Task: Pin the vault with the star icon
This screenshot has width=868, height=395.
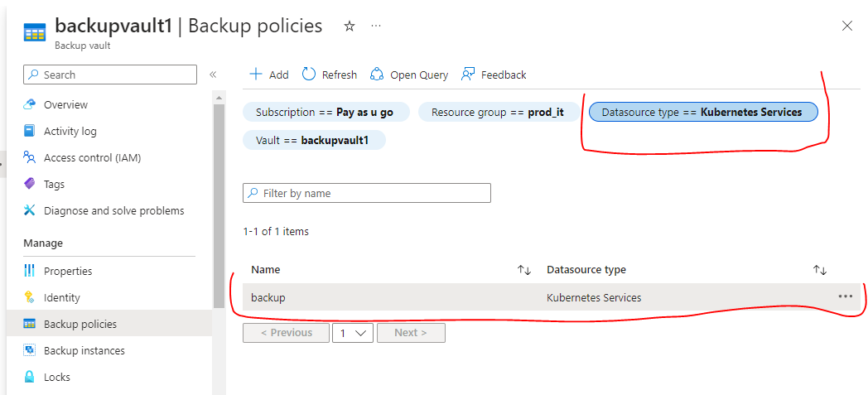Action: pyautogui.click(x=350, y=26)
